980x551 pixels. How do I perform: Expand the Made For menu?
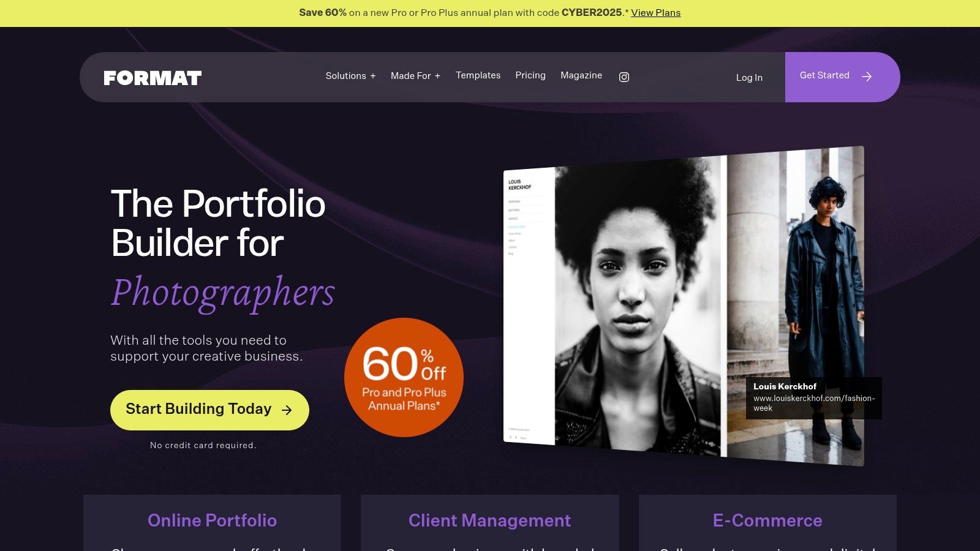[415, 76]
